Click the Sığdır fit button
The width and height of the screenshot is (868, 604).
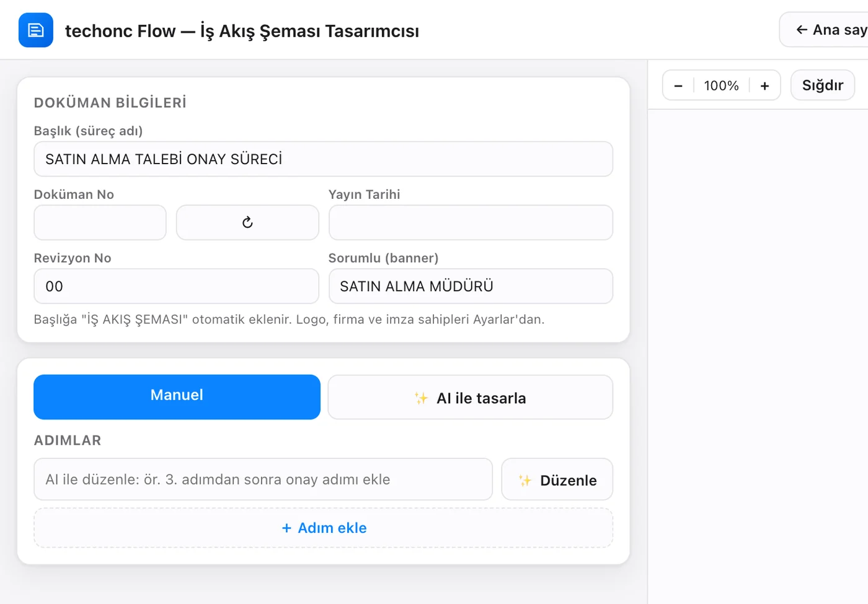[x=823, y=85]
